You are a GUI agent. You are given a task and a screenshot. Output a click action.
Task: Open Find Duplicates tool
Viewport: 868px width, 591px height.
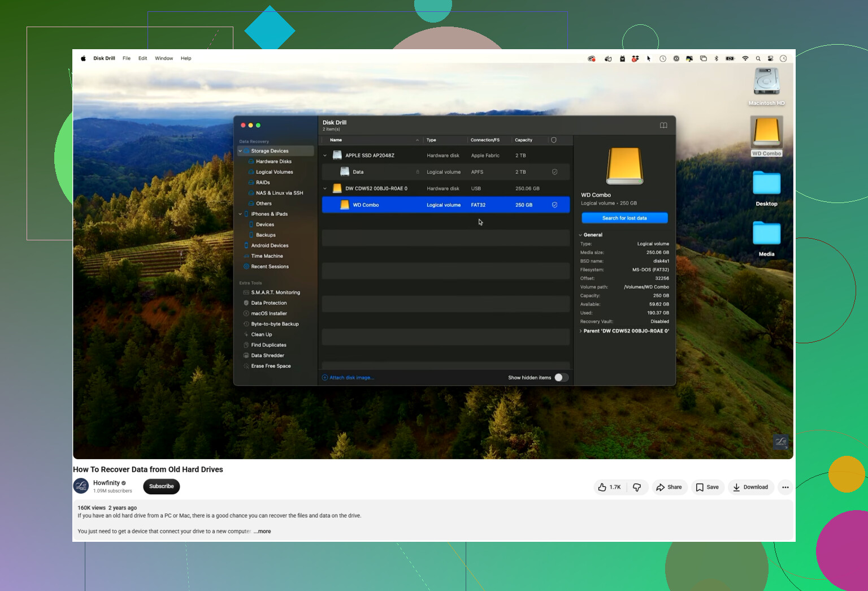[268, 345]
